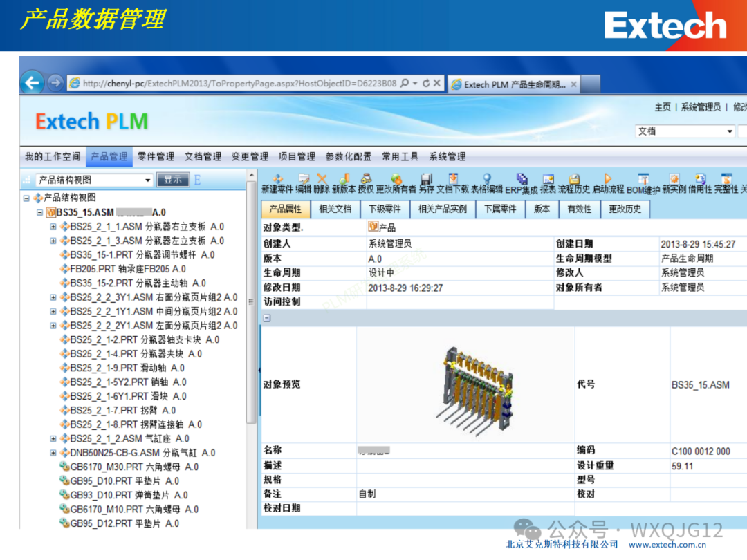747x560 pixels.
Task: Click the blue E icon beside 显示
Action: coord(197,180)
